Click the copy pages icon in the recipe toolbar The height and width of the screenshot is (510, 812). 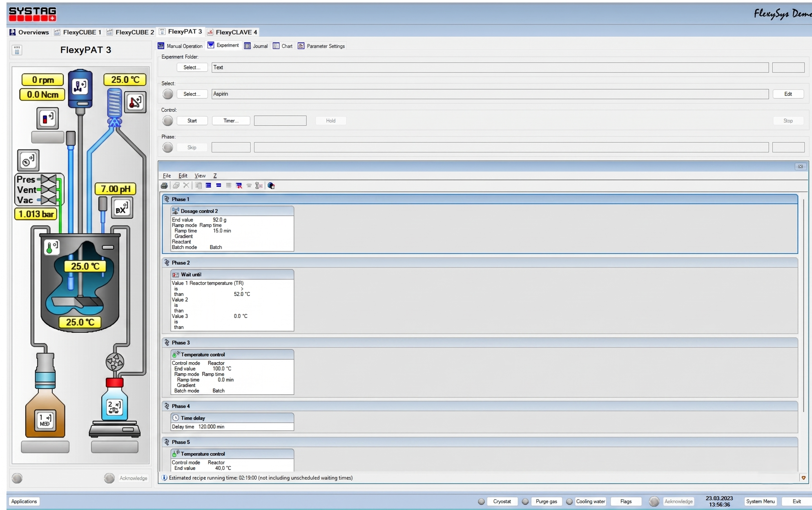(x=199, y=186)
